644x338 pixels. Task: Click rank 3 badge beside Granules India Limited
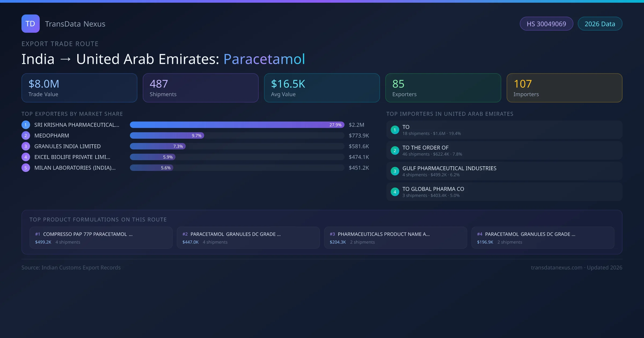[25, 146]
